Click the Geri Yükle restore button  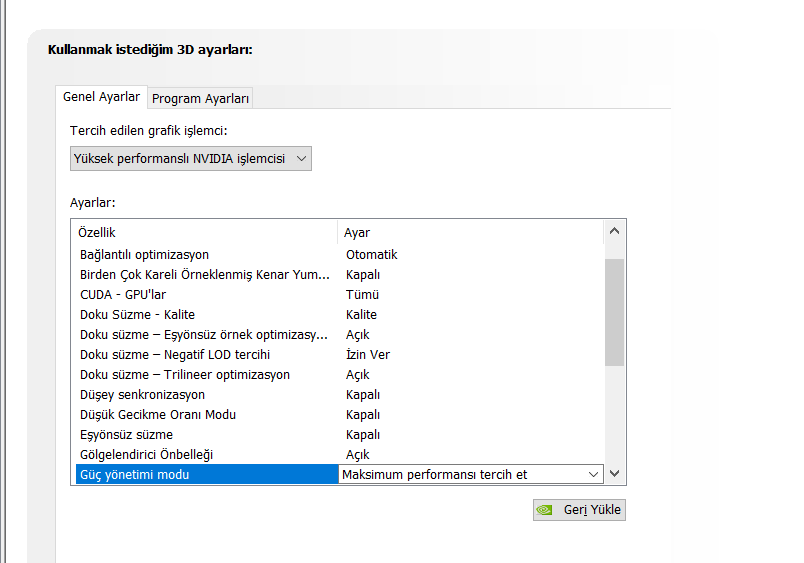click(x=579, y=510)
